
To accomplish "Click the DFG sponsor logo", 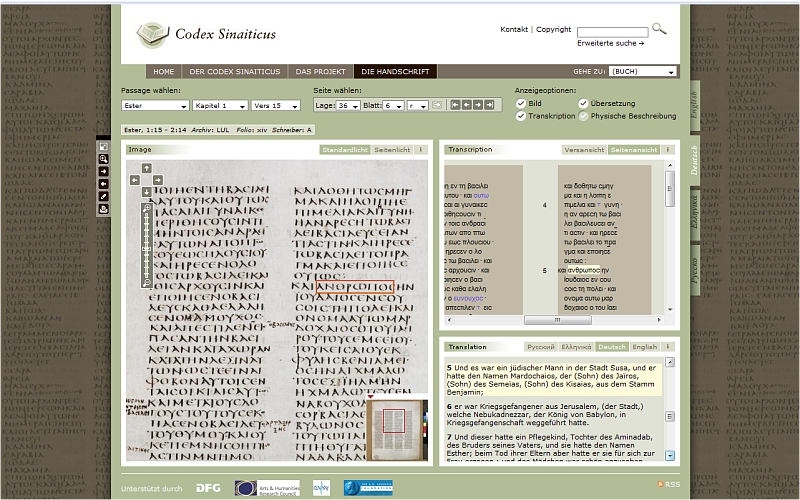I will (208, 488).
